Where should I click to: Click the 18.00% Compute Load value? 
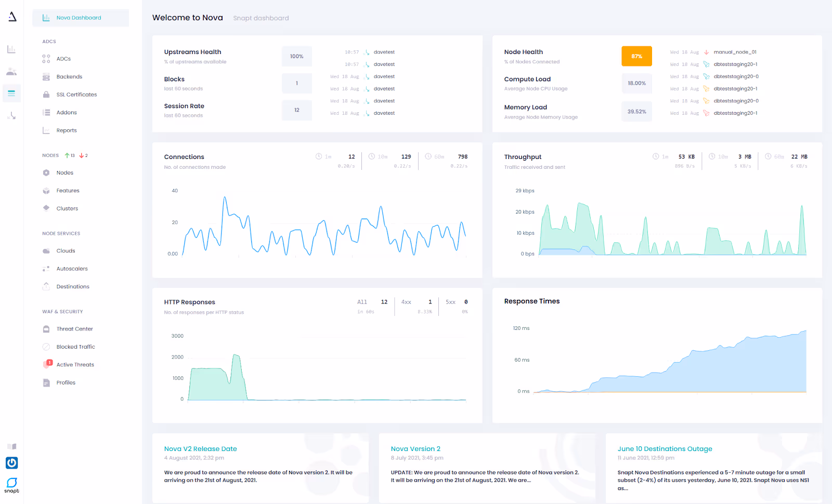pyautogui.click(x=636, y=83)
